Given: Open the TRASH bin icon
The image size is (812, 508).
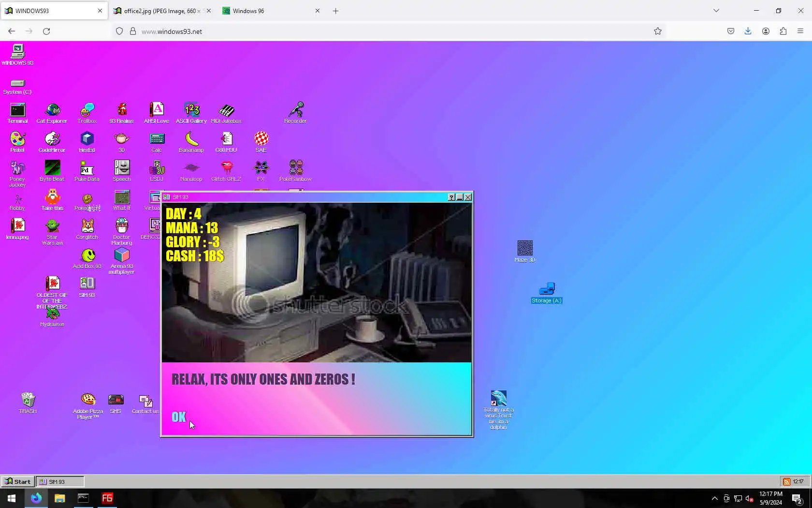Looking at the screenshot, I should (28, 403).
